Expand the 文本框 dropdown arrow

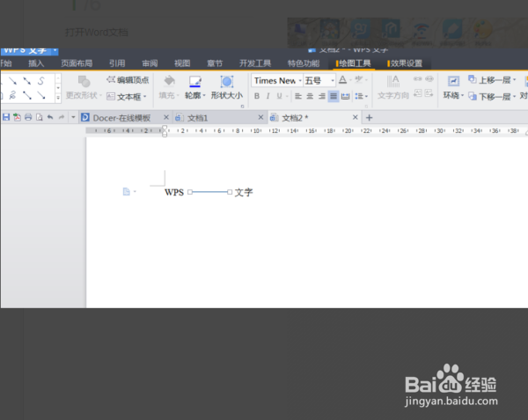pyautogui.click(x=145, y=97)
